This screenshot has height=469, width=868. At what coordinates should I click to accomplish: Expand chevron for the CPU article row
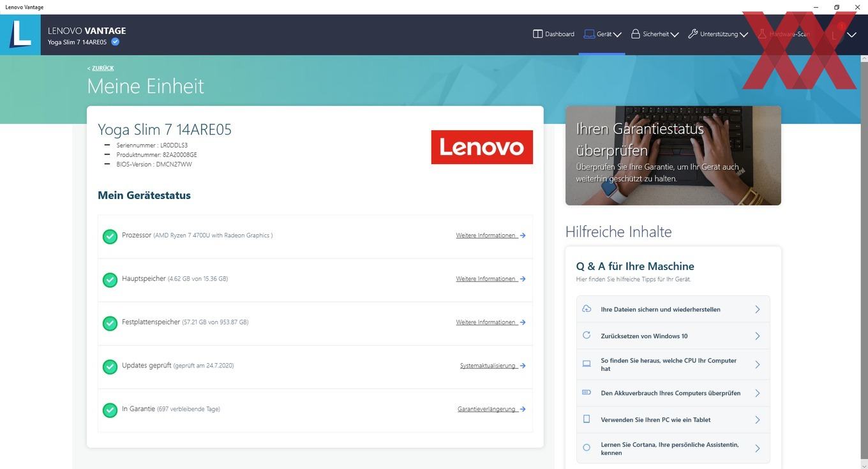[x=758, y=364]
